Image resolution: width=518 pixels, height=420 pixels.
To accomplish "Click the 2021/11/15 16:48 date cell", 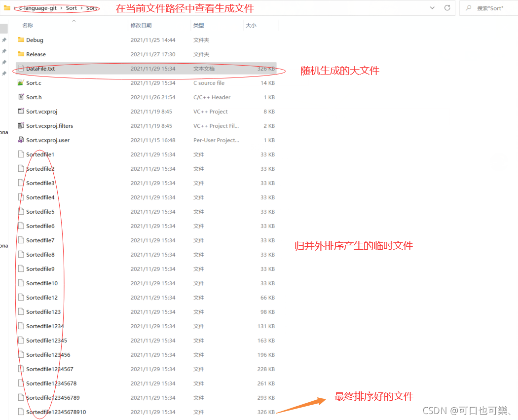I will [152, 140].
